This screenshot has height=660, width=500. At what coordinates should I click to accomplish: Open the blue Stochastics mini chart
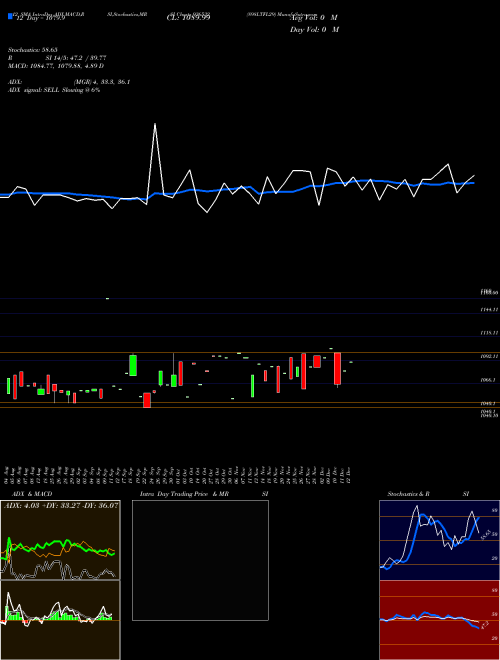coord(439,540)
